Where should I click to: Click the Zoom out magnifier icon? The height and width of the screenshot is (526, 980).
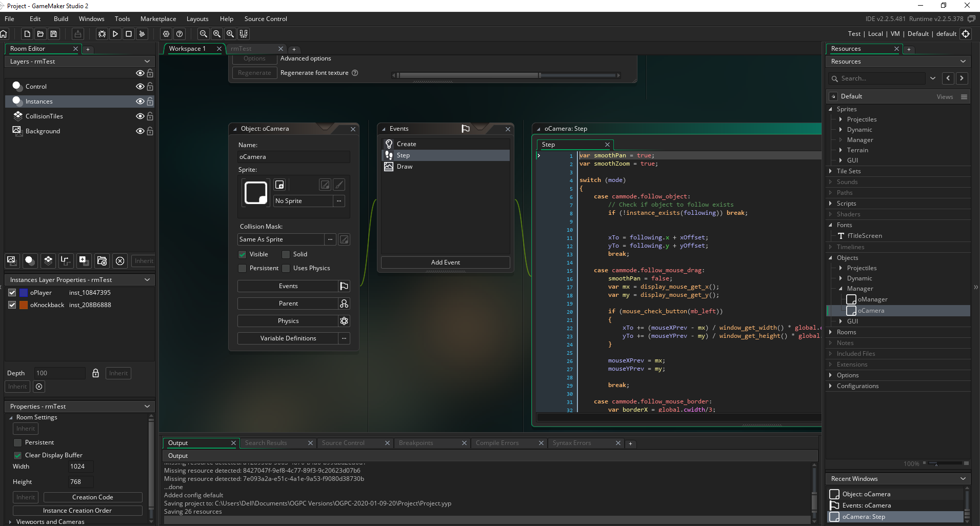(x=204, y=34)
